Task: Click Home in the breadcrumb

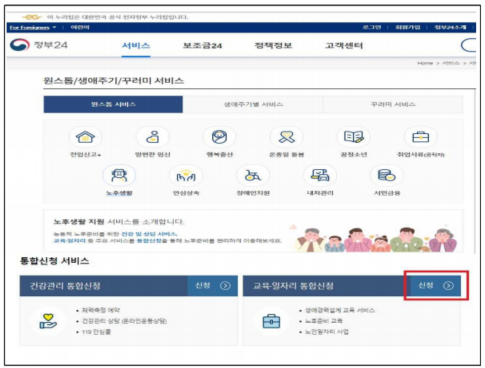Action: coord(425,63)
